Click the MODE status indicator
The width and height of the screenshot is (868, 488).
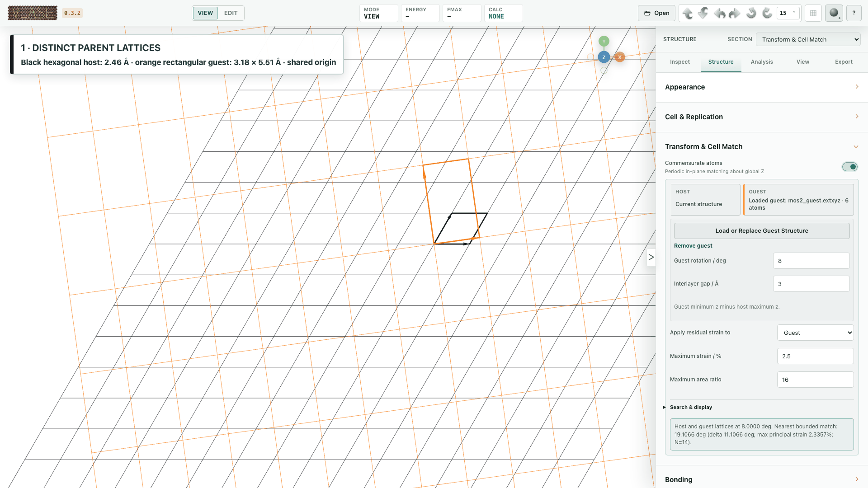tap(379, 13)
